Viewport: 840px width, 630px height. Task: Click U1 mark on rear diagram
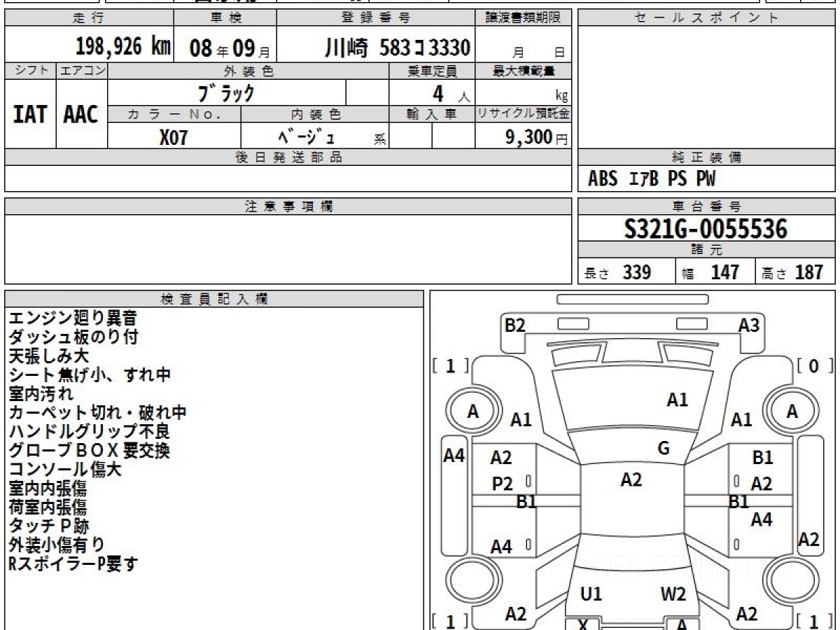(591, 594)
